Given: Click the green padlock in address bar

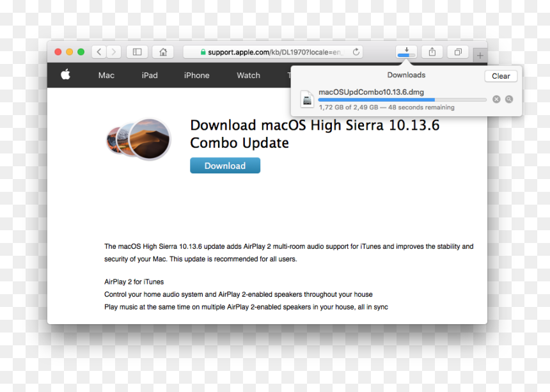Looking at the screenshot, I should (203, 52).
